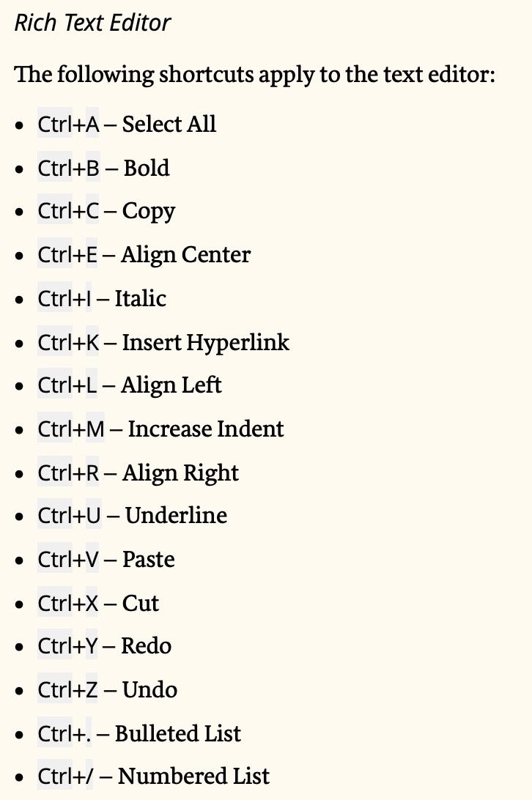Viewport: 532px width, 800px height.
Task: Click the Ctrl+U Underline shortcut
Action: tap(132, 515)
